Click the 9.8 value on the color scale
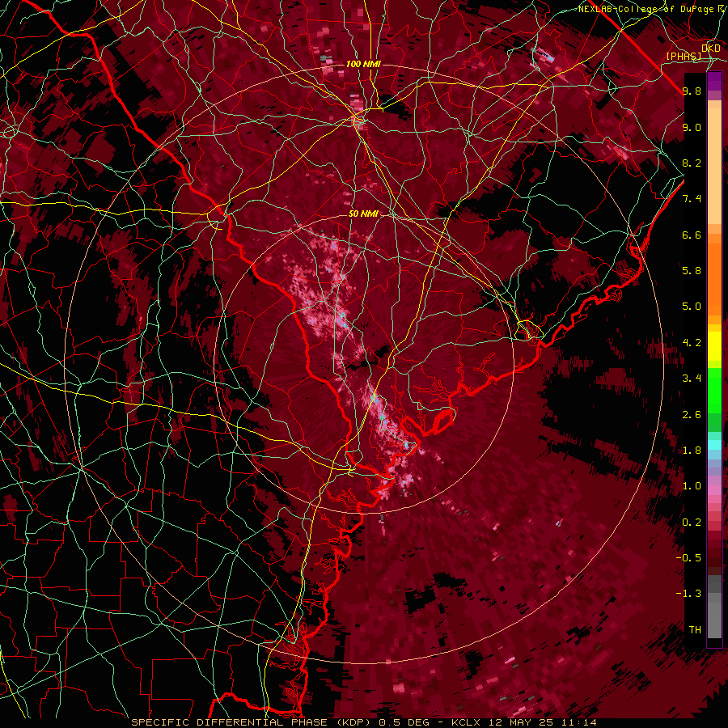This screenshot has height=728, width=728. pos(692,91)
